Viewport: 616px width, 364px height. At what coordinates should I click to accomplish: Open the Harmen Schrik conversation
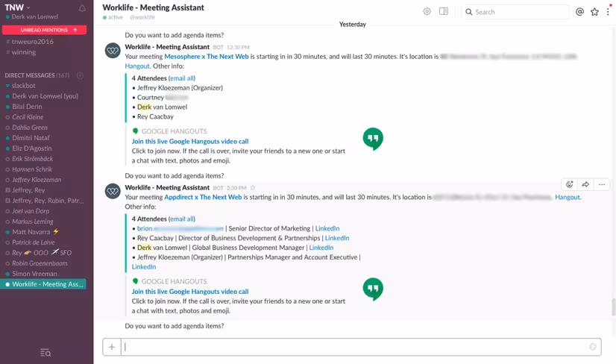(32, 169)
